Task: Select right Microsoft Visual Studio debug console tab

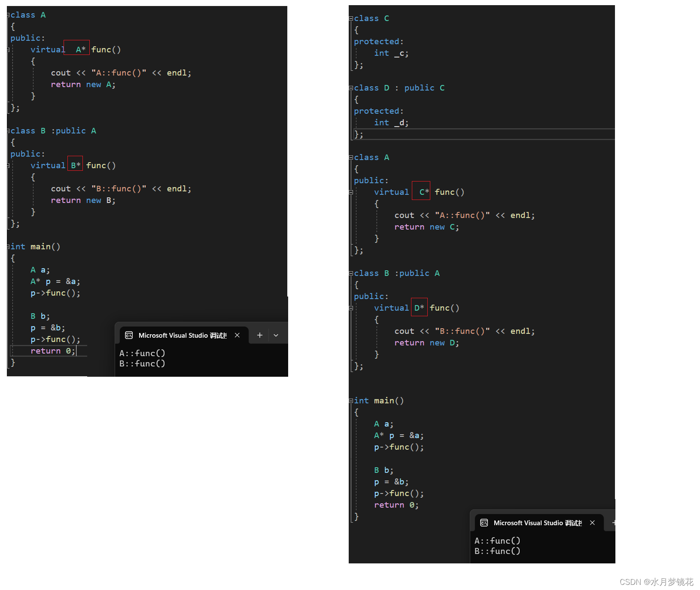Action: tap(539, 523)
